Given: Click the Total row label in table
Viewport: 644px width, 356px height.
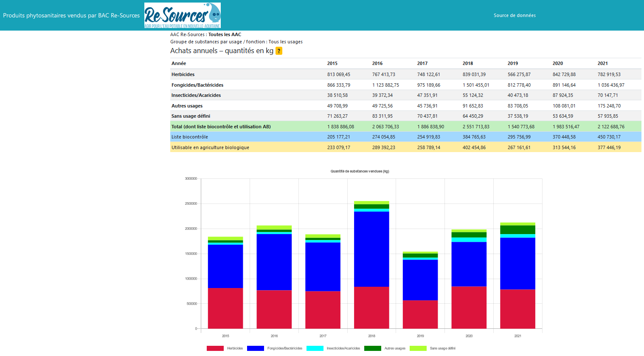Looking at the screenshot, I should pyautogui.click(x=221, y=127).
